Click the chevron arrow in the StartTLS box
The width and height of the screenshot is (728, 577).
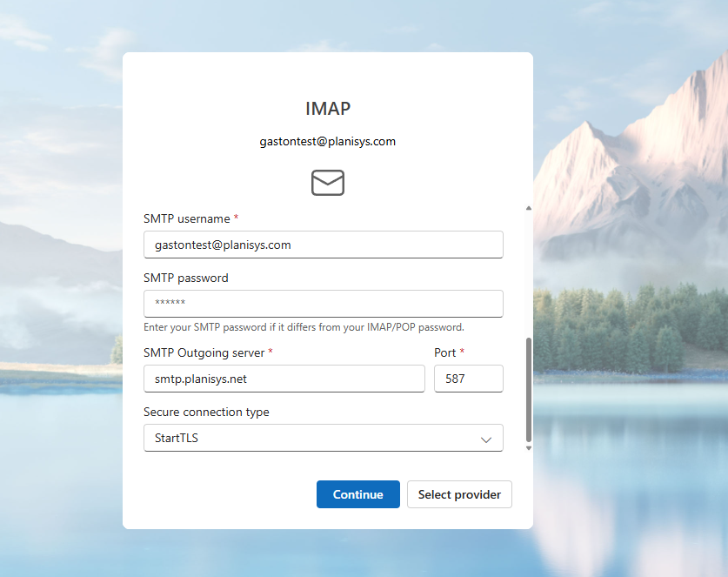(486, 439)
